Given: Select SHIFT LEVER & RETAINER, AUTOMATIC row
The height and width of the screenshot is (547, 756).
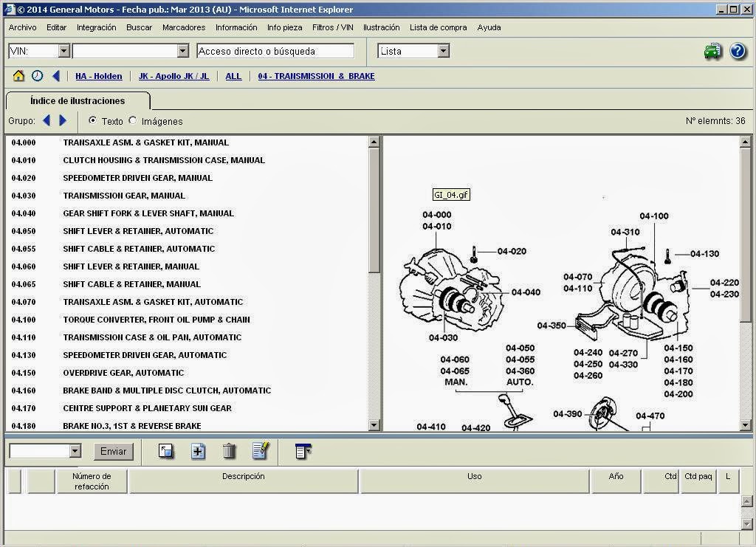Looking at the screenshot, I should click(187, 231).
